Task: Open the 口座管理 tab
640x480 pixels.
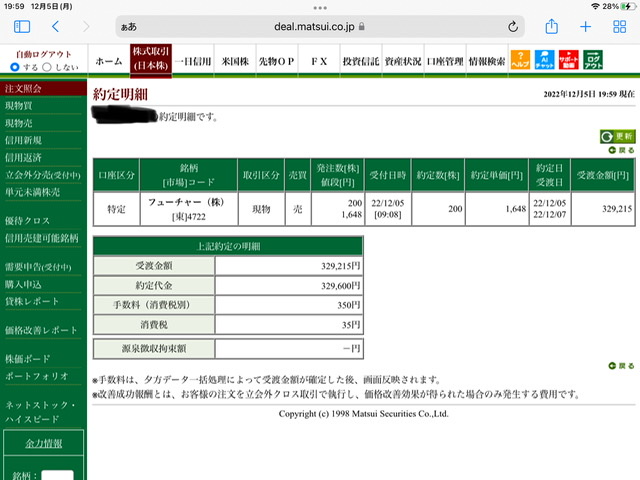Action: [445, 61]
